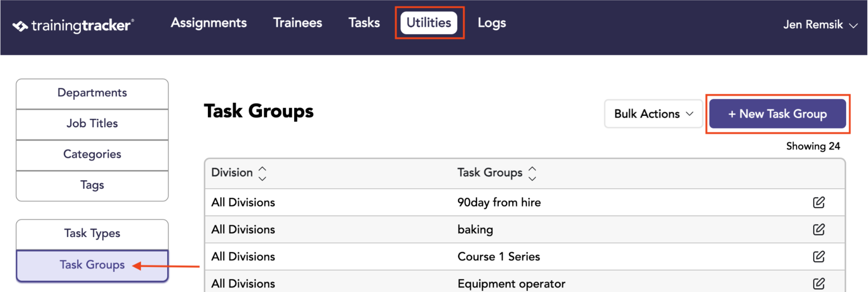
Task: Choose Categories in the sidebar
Action: [92, 155]
